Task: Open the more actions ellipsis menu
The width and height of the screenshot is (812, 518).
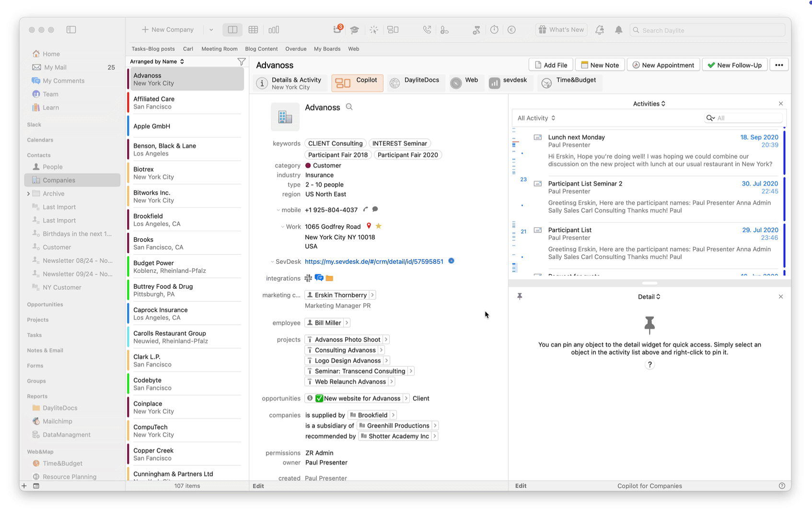Action: (779, 65)
